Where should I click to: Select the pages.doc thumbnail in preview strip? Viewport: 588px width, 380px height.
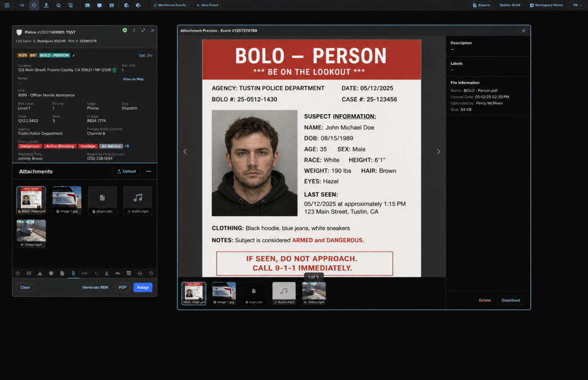254,293
